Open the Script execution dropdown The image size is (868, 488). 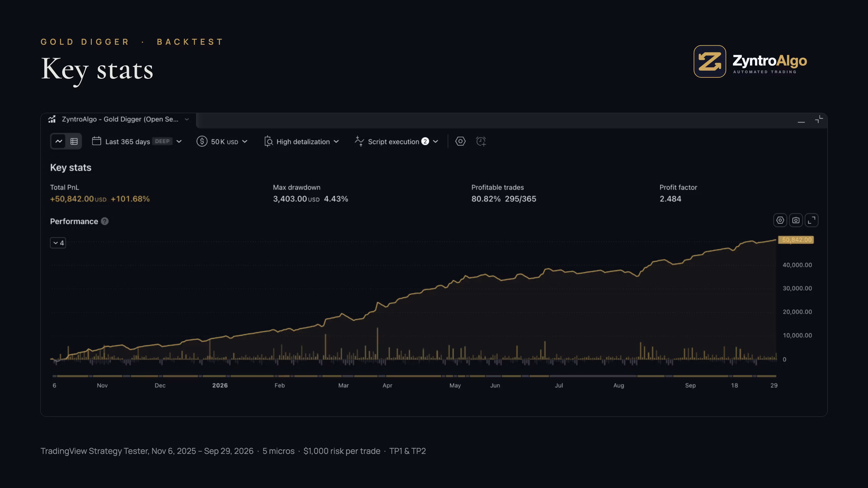pos(396,141)
